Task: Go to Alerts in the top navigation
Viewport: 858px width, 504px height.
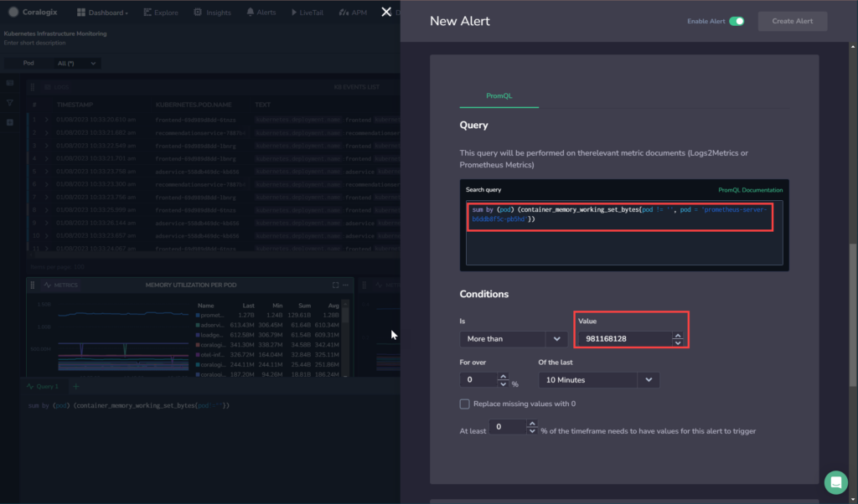Action: pos(261,12)
